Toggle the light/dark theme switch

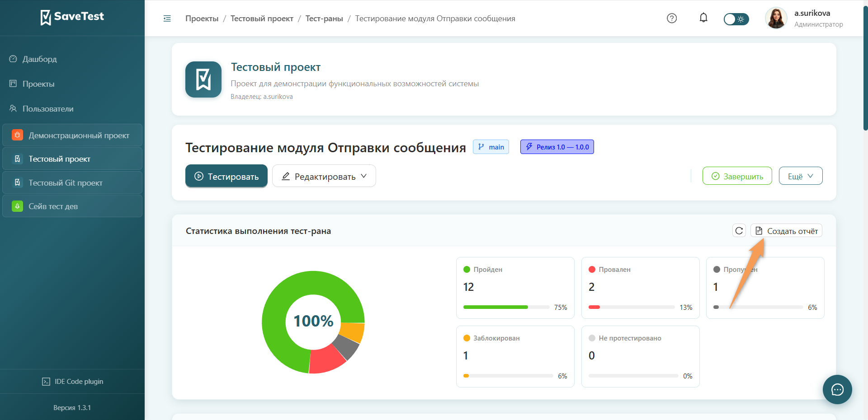click(x=736, y=19)
